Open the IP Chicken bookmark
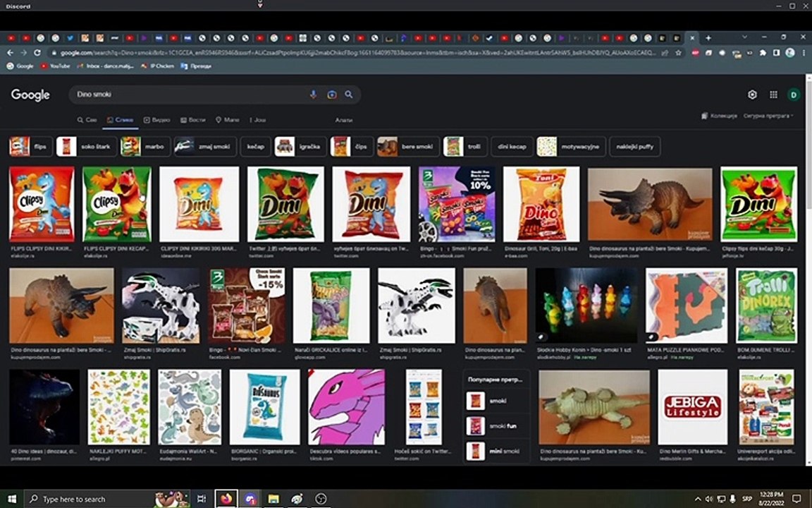Screen dimensions: 812x508 [157, 66]
